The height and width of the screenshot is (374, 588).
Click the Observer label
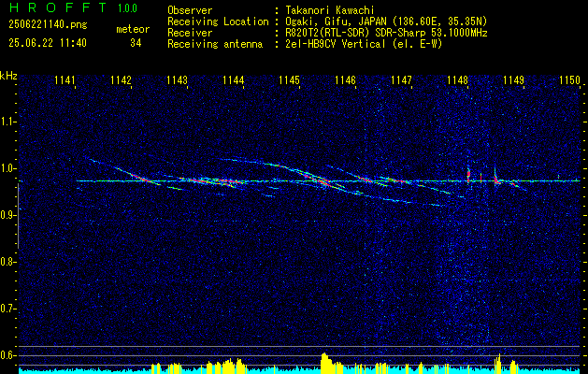tap(190, 10)
